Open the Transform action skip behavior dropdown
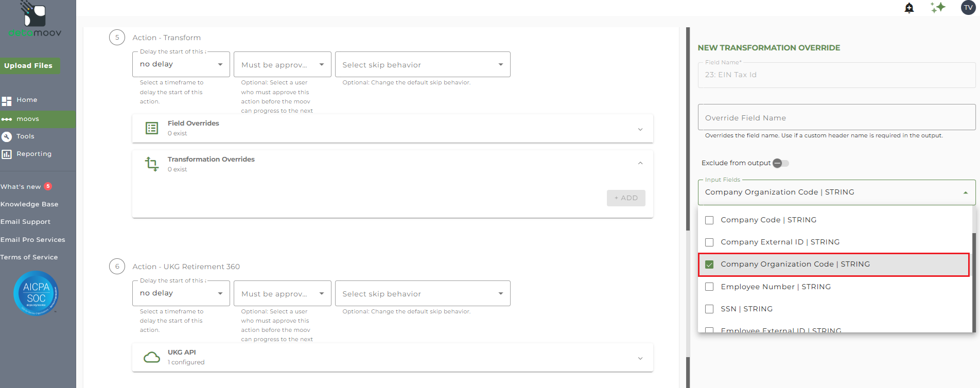Viewport: 980px width, 388px height. 423,65
